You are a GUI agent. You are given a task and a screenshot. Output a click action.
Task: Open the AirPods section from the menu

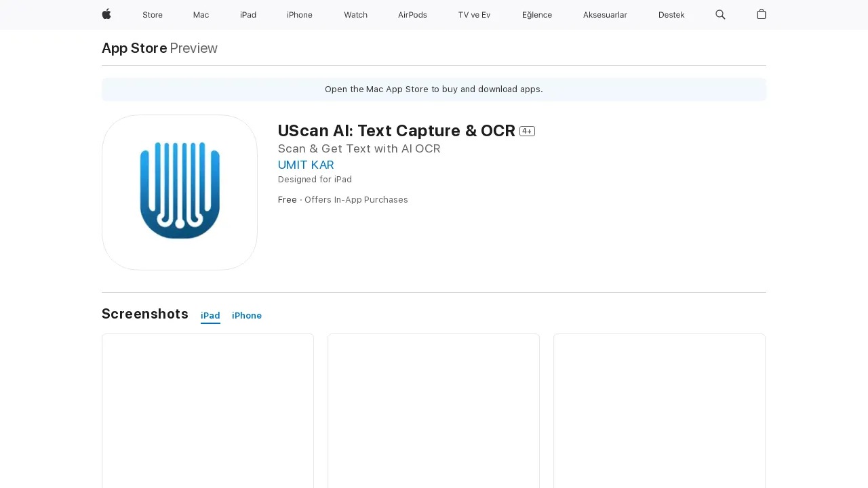click(412, 15)
